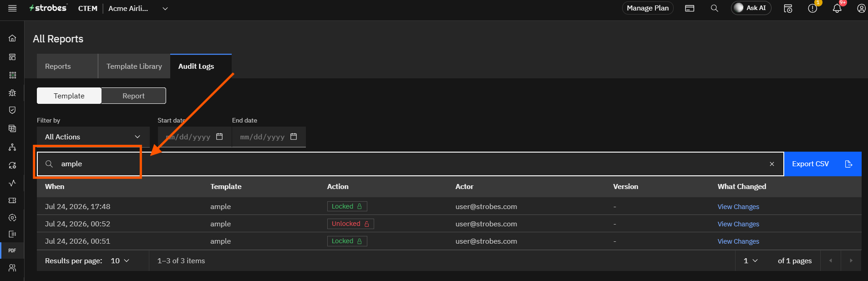Screen dimensions: 868x281
Task: Go to the next page arrow
Action: pyautogui.click(x=851, y=261)
